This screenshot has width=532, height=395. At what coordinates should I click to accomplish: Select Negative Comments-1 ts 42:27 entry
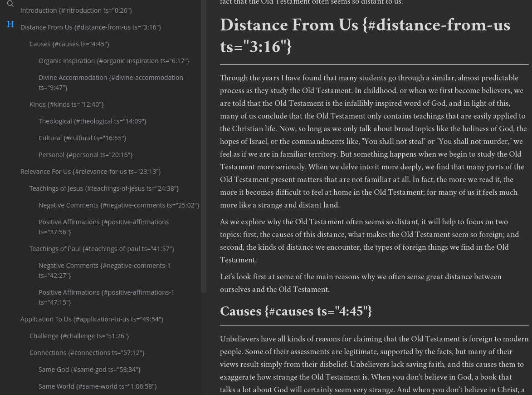tap(104, 270)
